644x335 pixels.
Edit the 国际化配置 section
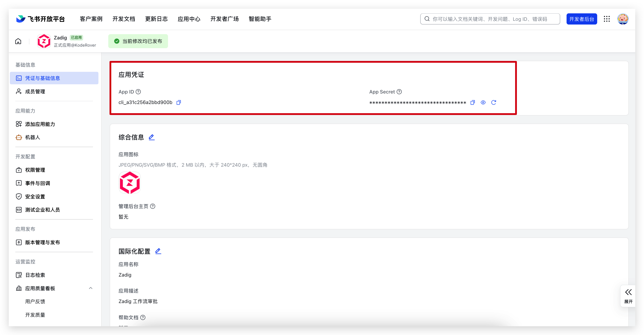tap(158, 251)
